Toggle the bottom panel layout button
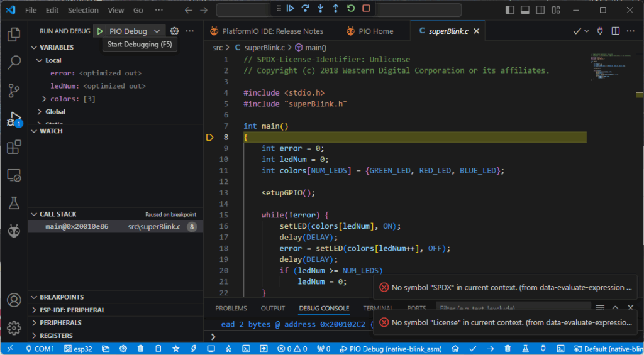 pos(524,10)
